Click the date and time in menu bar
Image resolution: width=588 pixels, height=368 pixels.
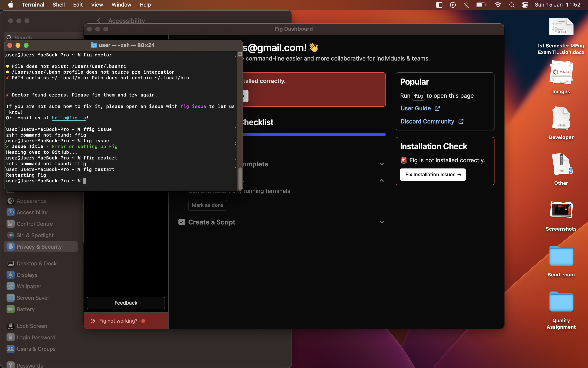557,5
